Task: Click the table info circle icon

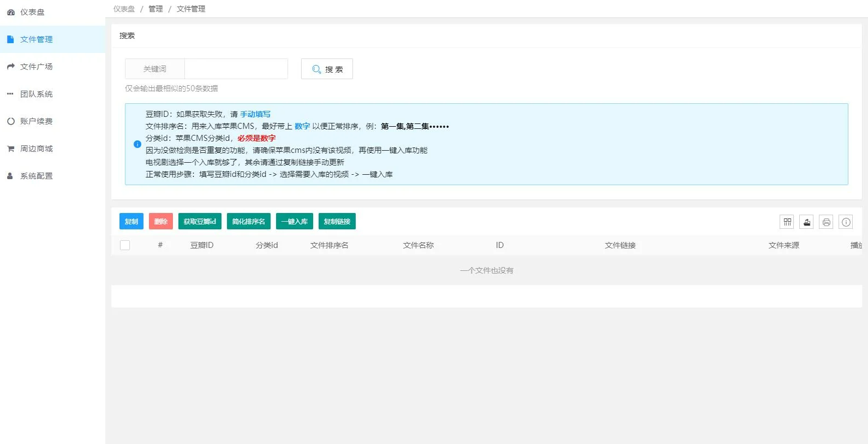Action: pos(846,222)
